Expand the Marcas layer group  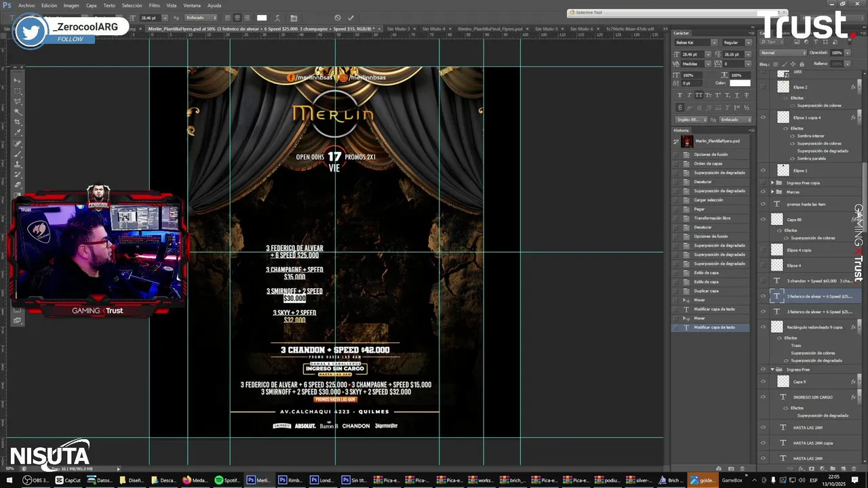[772, 192]
